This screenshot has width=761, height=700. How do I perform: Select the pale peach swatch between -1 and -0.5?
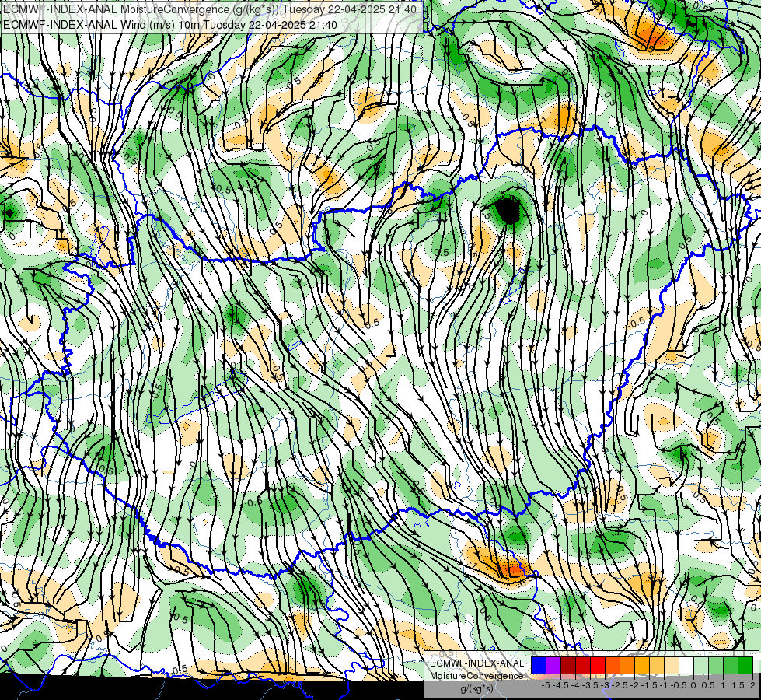pos(672,665)
